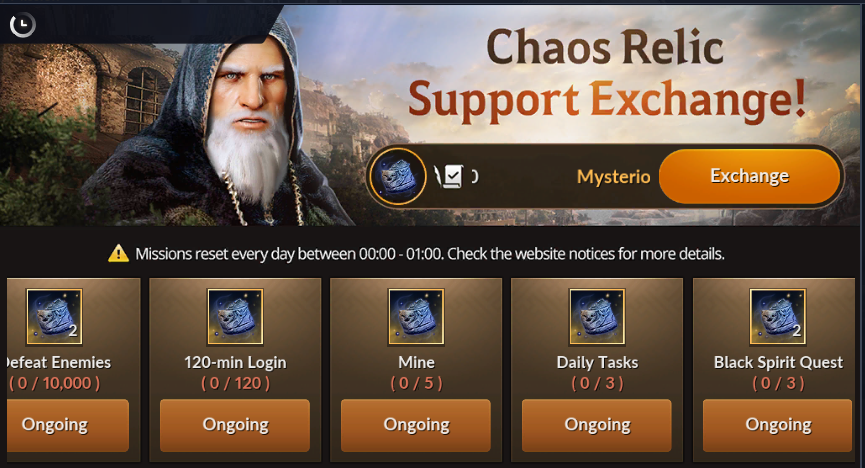The width and height of the screenshot is (865, 468).
Task: Click Ongoing under Defeat Enemies
Action: pos(67,426)
